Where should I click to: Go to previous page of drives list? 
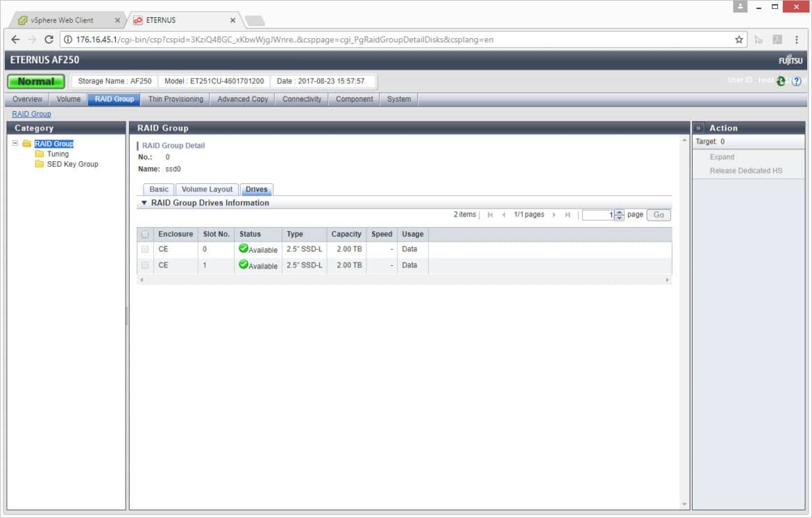tap(504, 215)
